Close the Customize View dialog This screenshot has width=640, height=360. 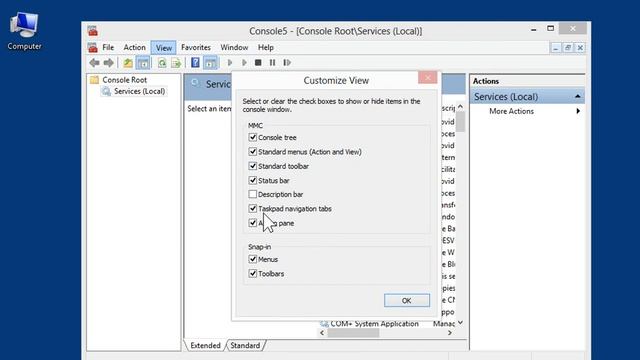[427, 78]
